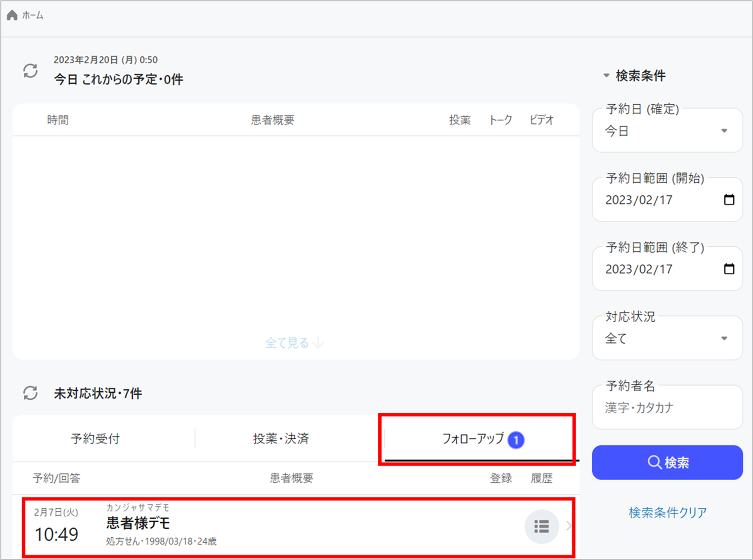The width and height of the screenshot is (753, 560).
Task: Open calendar picker for 予約日範囲 (終了)
Action: [x=729, y=269]
